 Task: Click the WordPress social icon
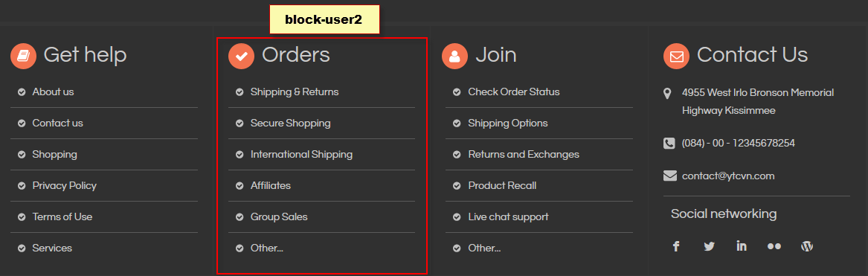807,247
